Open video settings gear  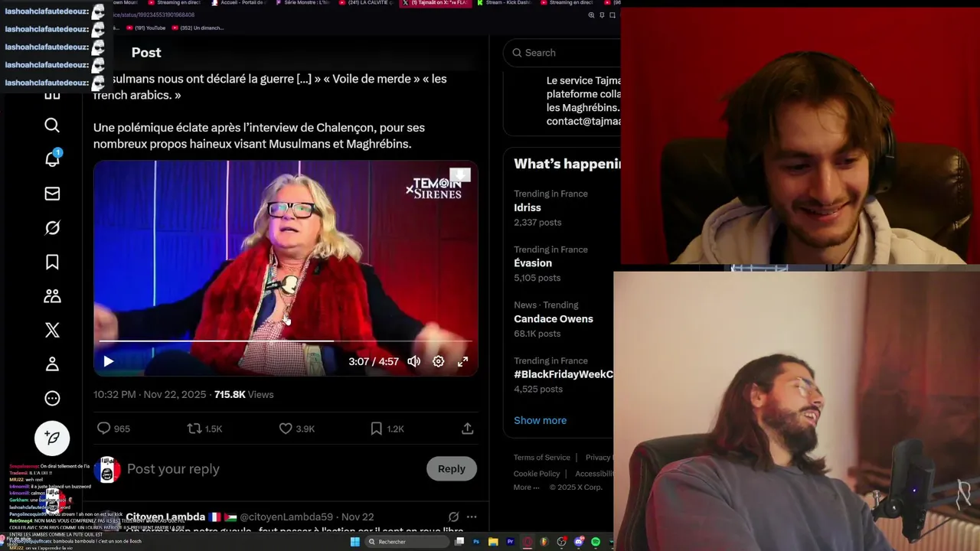click(x=438, y=361)
